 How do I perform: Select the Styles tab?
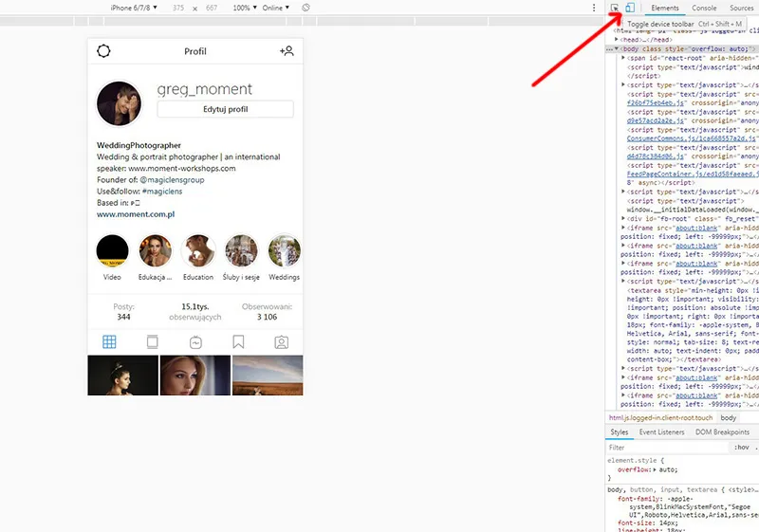pyautogui.click(x=620, y=431)
